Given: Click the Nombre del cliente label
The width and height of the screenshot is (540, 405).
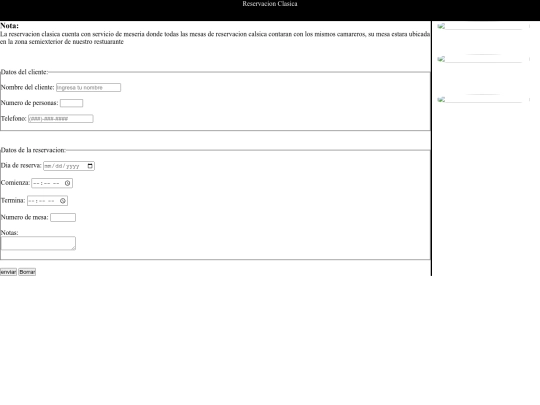Looking at the screenshot, I should (28, 87).
